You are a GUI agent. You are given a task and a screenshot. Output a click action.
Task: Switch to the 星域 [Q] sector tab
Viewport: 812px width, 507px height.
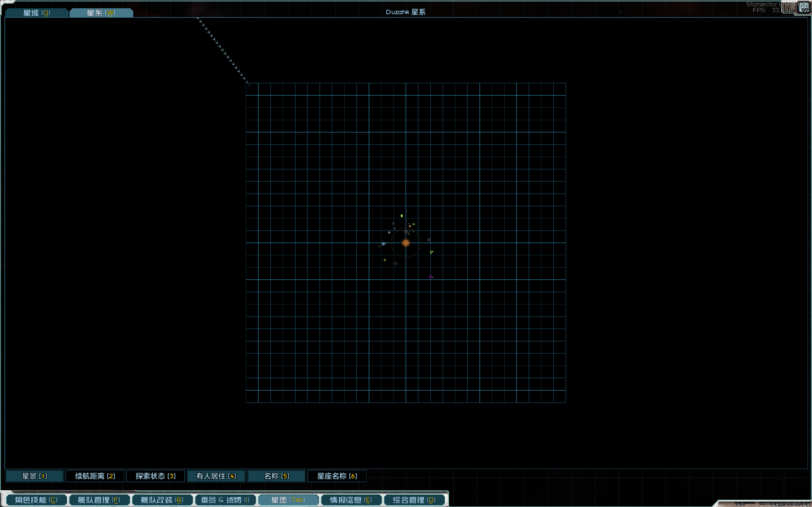(36, 13)
